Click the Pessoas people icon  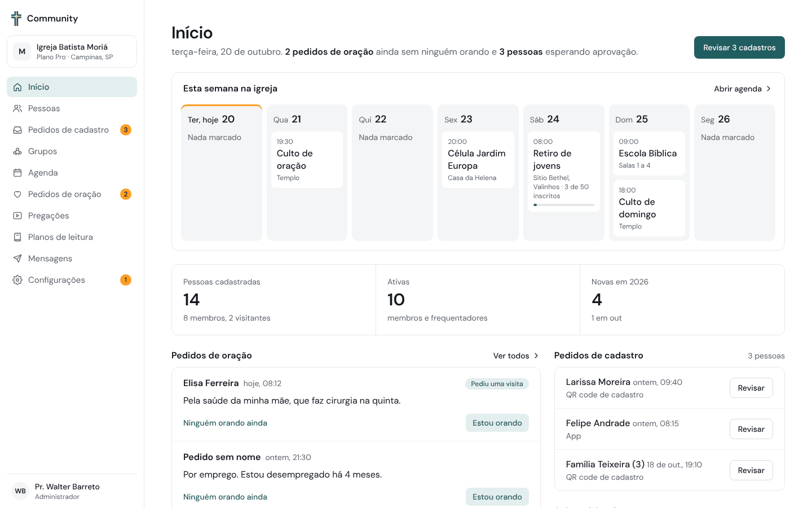point(17,108)
